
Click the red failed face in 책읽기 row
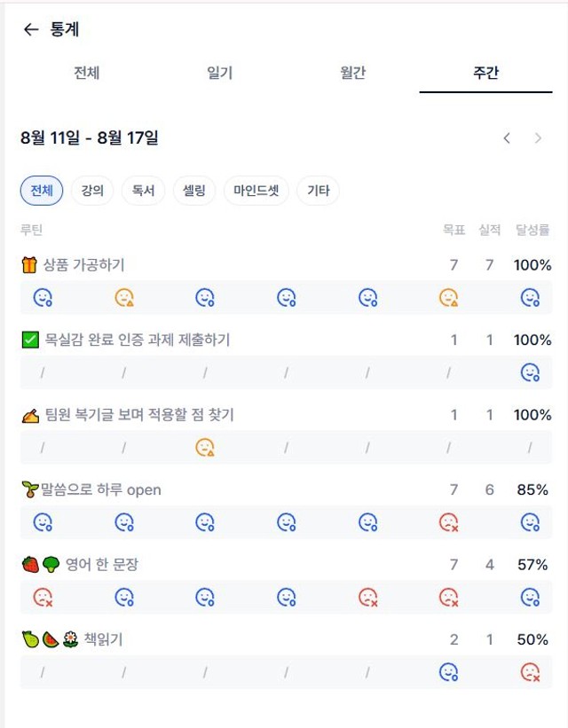tap(530, 672)
